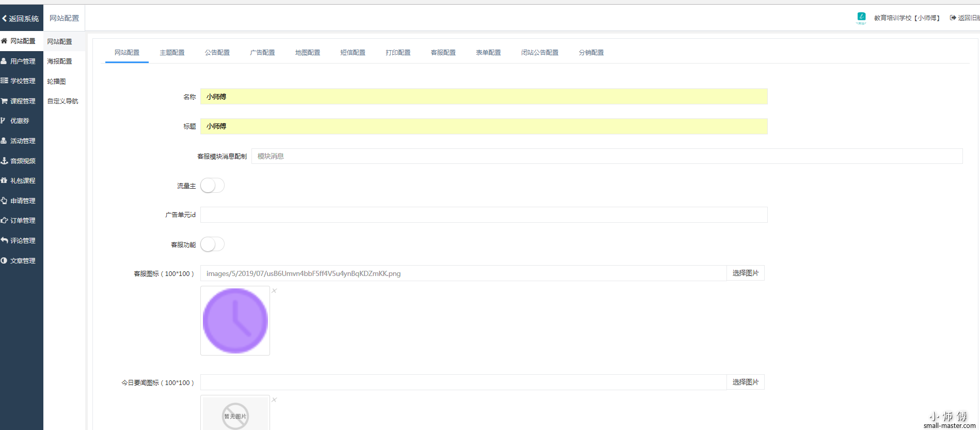
Task: Open the 闭站公告配置 tab
Action: [x=540, y=53]
